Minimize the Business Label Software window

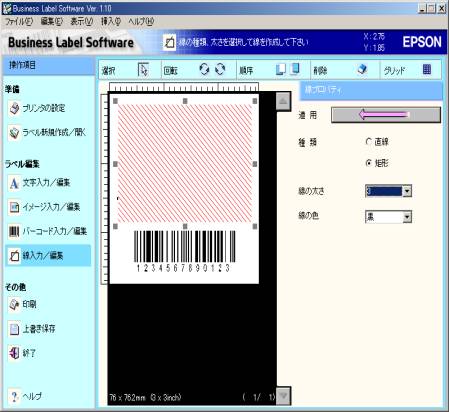coord(422,9)
